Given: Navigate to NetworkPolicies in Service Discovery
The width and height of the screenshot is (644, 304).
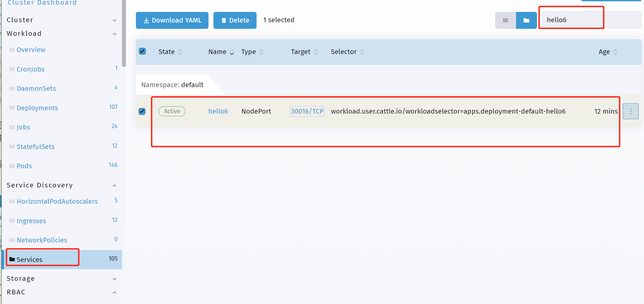Looking at the screenshot, I should [42, 240].
